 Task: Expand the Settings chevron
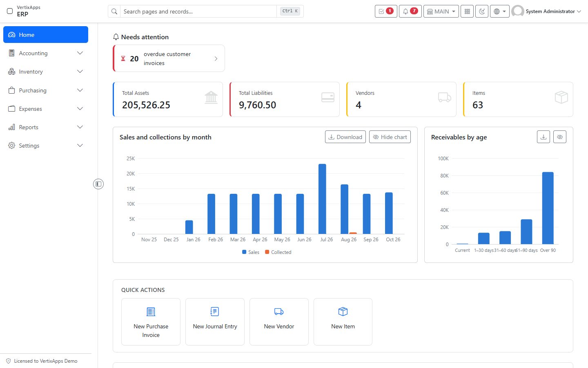[80, 146]
